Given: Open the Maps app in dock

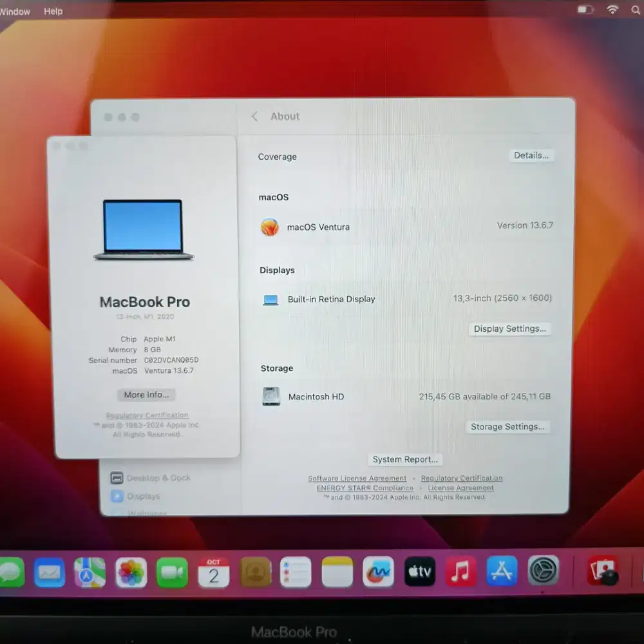Looking at the screenshot, I should (x=90, y=572).
